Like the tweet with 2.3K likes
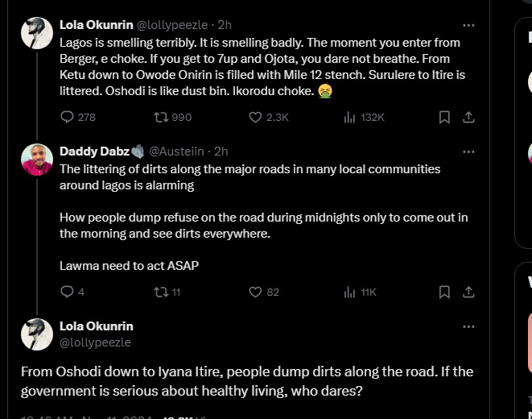This screenshot has height=419, width=532. 256,117
